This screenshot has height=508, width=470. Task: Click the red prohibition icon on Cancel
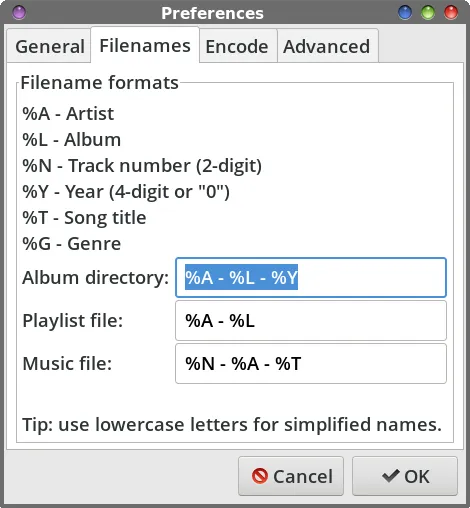[x=260, y=476]
